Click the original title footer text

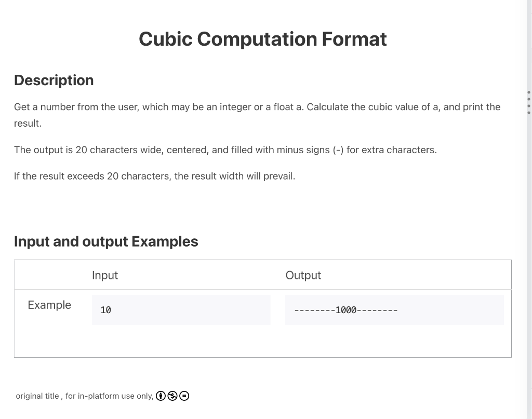37,396
